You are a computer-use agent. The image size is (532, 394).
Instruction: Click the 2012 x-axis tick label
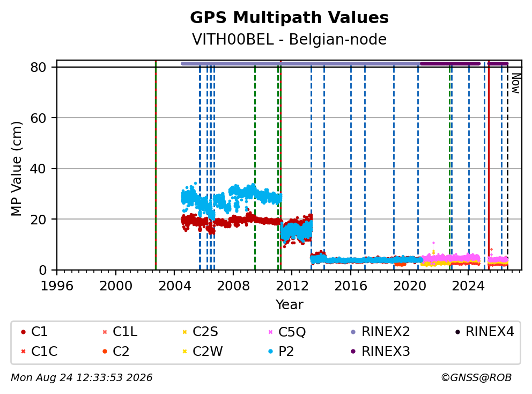click(292, 286)
